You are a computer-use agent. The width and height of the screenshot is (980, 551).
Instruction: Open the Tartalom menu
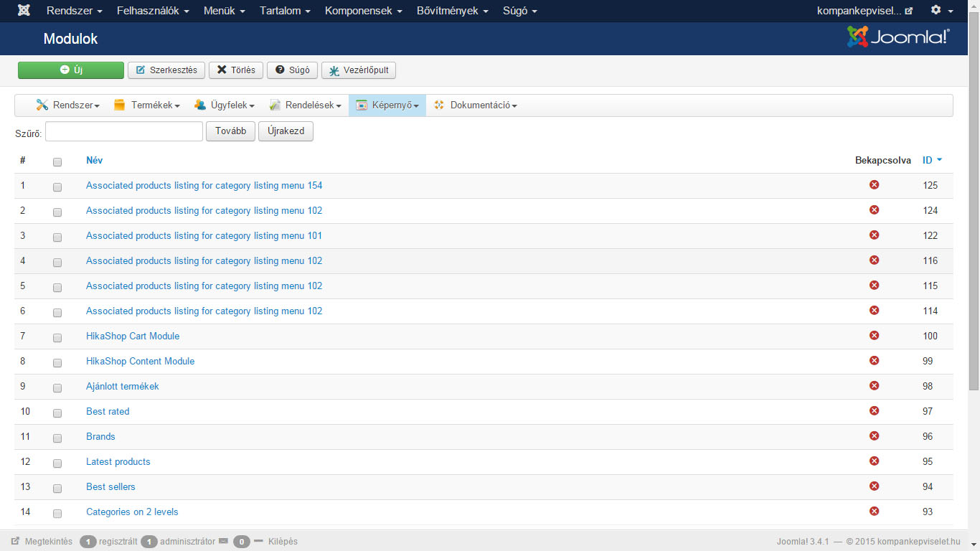click(285, 11)
